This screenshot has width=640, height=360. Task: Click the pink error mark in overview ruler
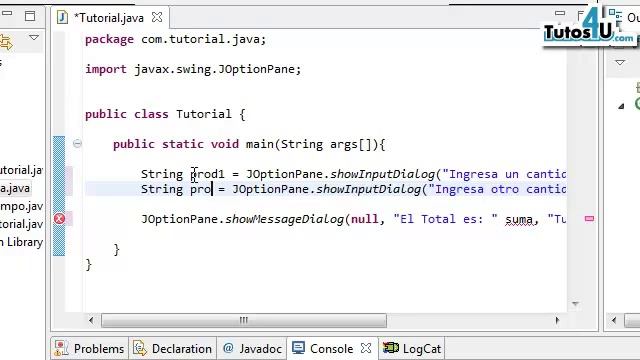coord(589,219)
